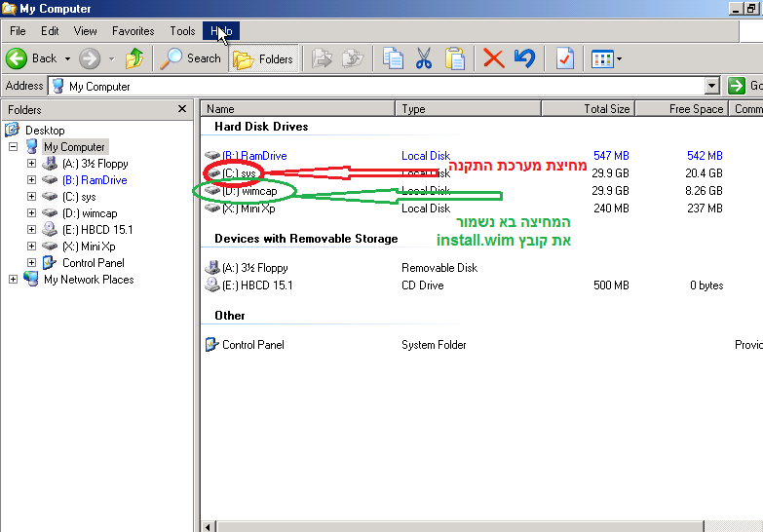Viewport: 763px width, 532px height.
Task: Open Properties toolbar icon
Action: [x=564, y=58]
